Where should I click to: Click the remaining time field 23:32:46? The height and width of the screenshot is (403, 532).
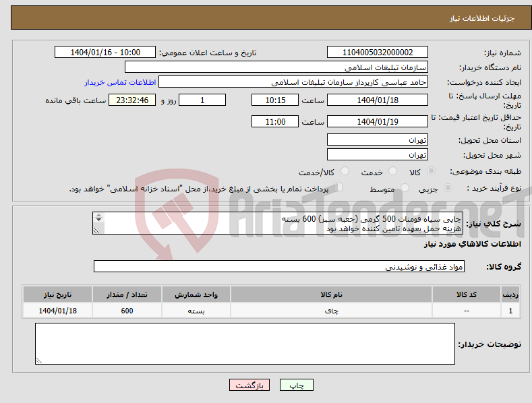pyautogui.click(x=132, y=100)
